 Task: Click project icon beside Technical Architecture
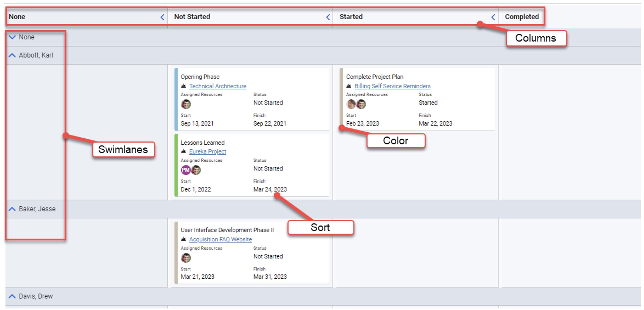(x=183, y=86)
